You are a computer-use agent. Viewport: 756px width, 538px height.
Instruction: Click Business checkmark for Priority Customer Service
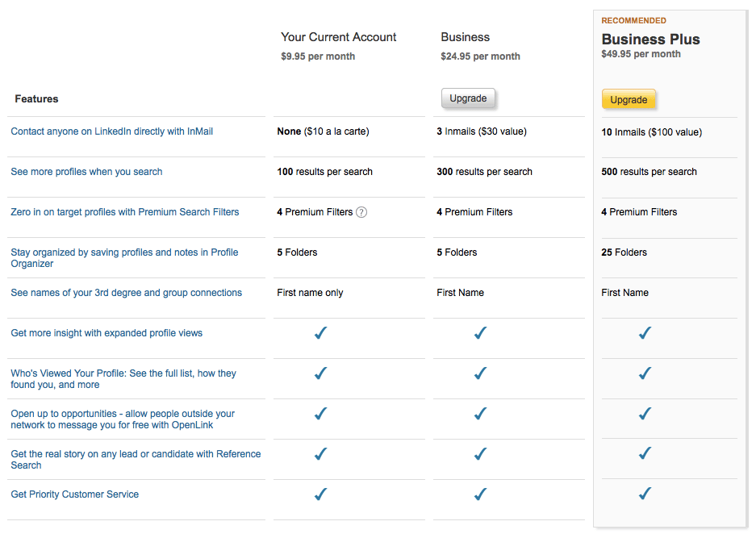[480, 494]
